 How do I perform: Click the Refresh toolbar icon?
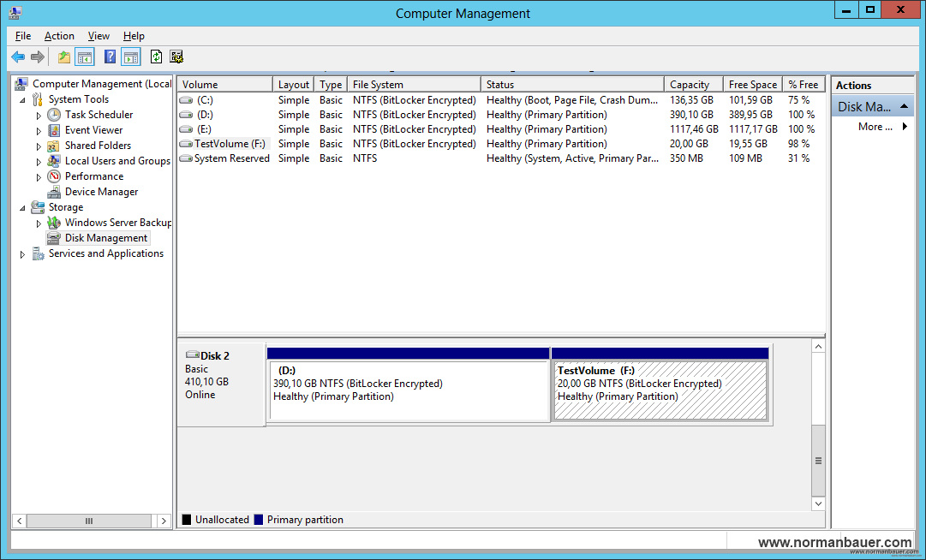click(x=156, y=57)
